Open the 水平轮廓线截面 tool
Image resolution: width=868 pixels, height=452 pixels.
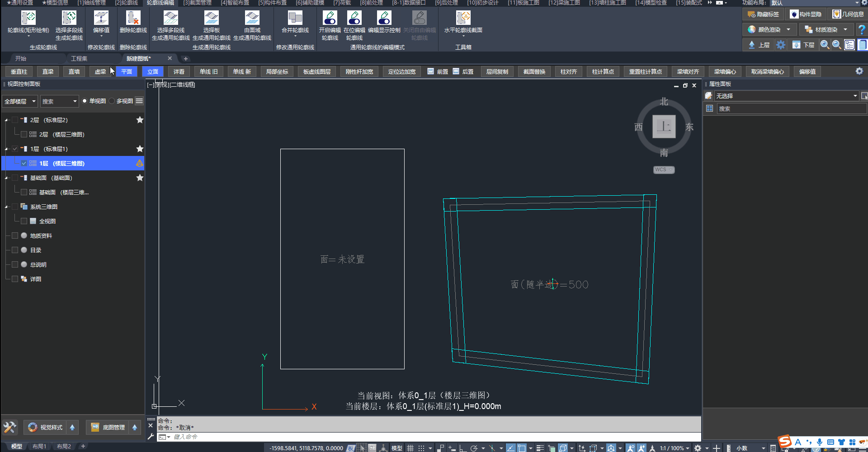(463, 18)
